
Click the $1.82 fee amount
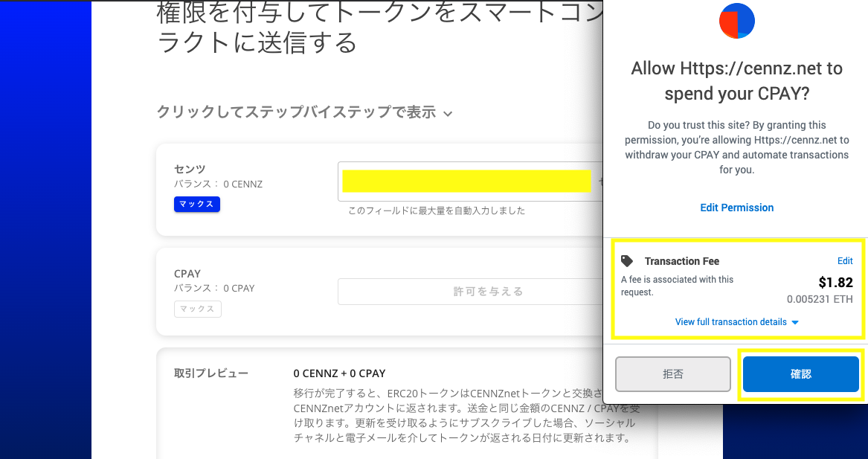pyautogui.click(x=835, y=283)
